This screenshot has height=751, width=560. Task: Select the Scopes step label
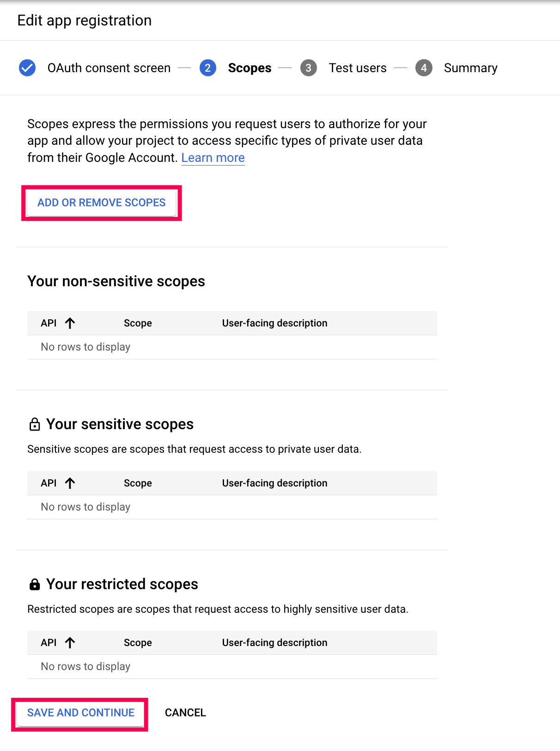(250, 68)
